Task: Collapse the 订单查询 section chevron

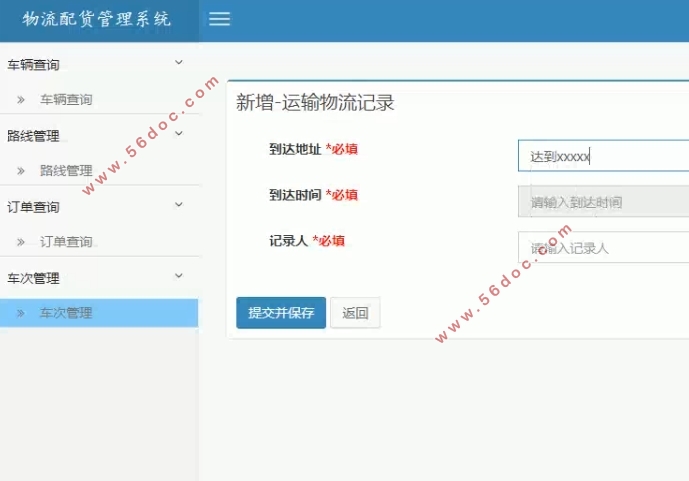Action: [x=179, y=205]
